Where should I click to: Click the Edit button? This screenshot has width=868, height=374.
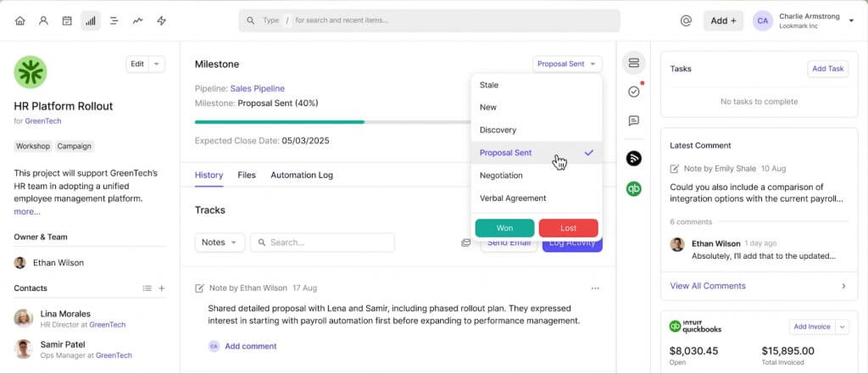click(137, 64)
